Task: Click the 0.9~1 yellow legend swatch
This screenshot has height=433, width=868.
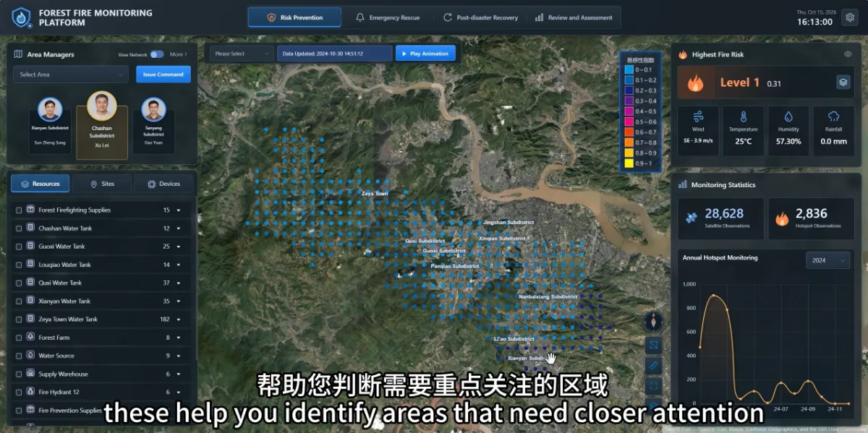Action: [629, 163]
